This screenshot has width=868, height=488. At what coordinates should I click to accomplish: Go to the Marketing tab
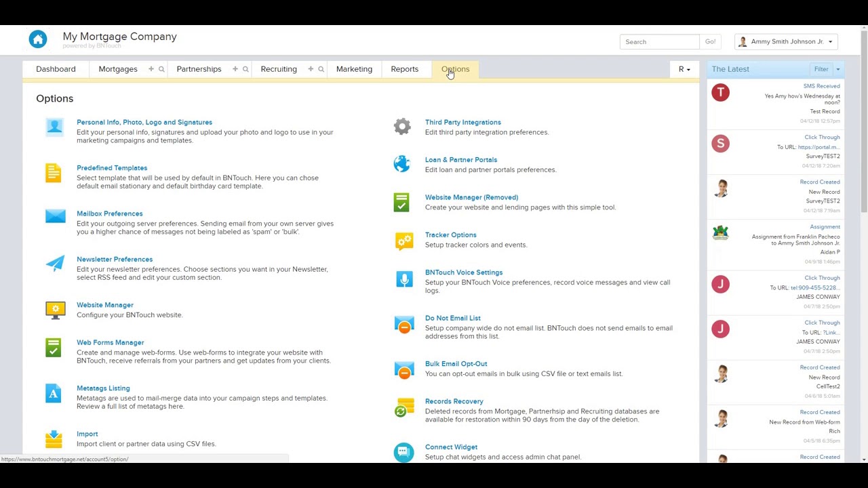(x=354, y=69)
